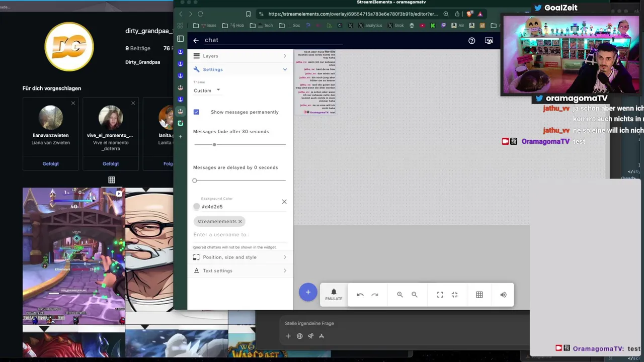The height and width of the screenshot is (362, 644).
Task: Expand Position, size and style section
Action: pos(240,257)
